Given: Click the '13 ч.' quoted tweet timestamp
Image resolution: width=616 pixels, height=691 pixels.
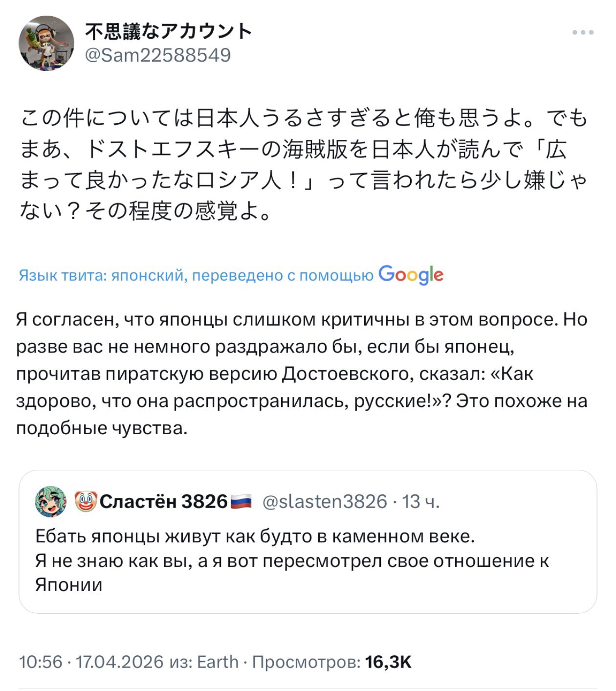Looking at the screenshot, I should coord(421,501).
